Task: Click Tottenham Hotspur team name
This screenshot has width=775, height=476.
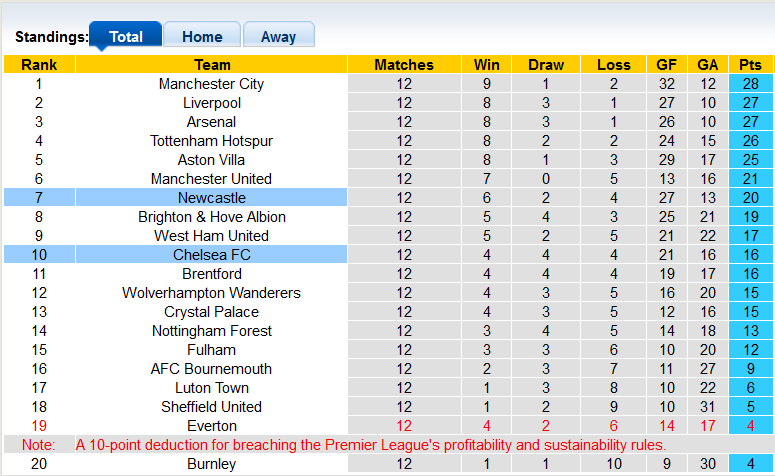Action: [211, 141]
